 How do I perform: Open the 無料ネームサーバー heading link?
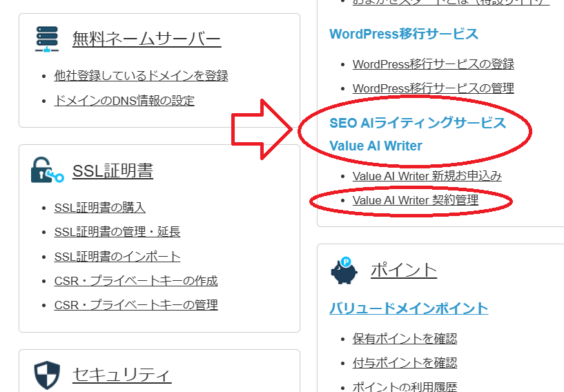tap(146, 39)
